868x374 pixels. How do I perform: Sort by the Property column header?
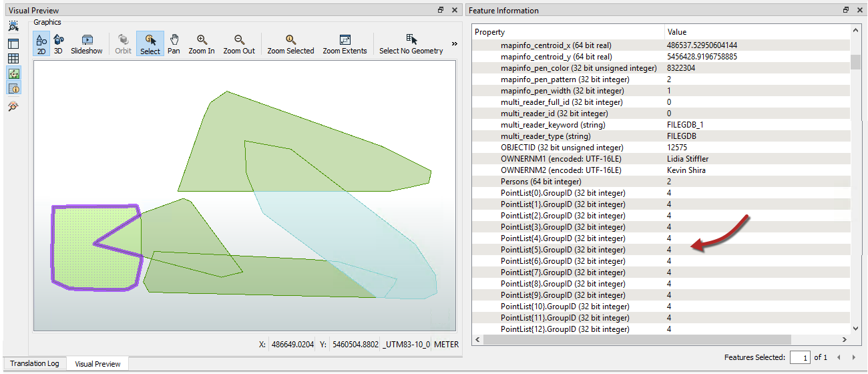click(568, 32)
